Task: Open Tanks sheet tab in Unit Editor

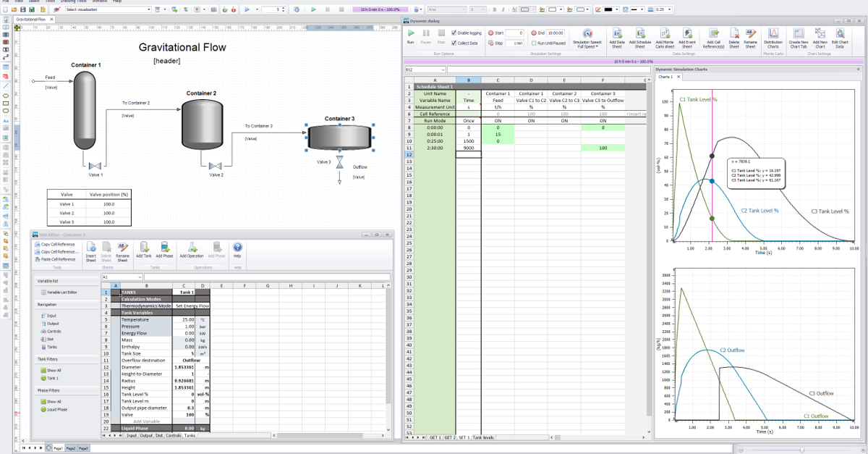Action: (x=190, y=435)
